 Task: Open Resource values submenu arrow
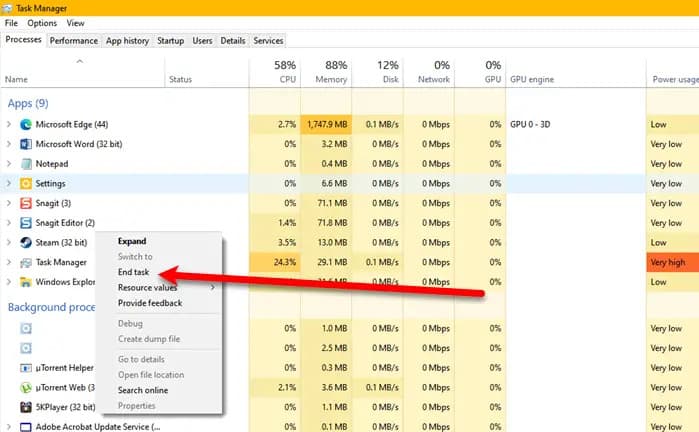[213, 288]
